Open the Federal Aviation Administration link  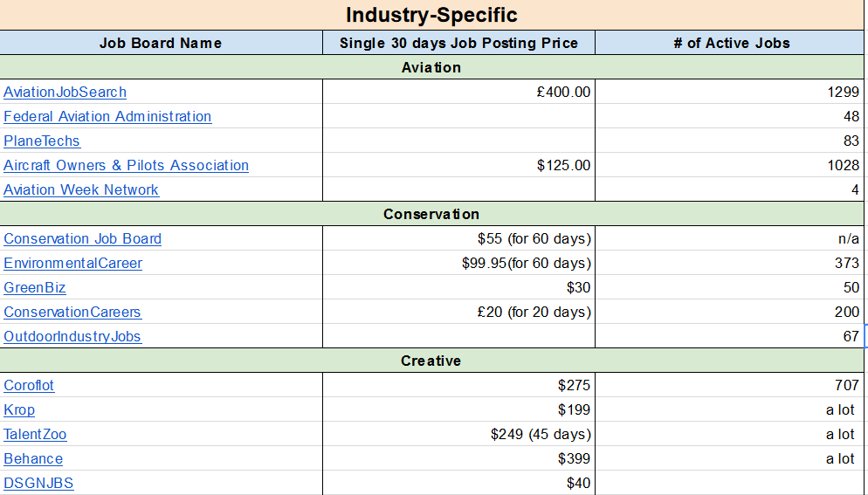pos(107,116)
